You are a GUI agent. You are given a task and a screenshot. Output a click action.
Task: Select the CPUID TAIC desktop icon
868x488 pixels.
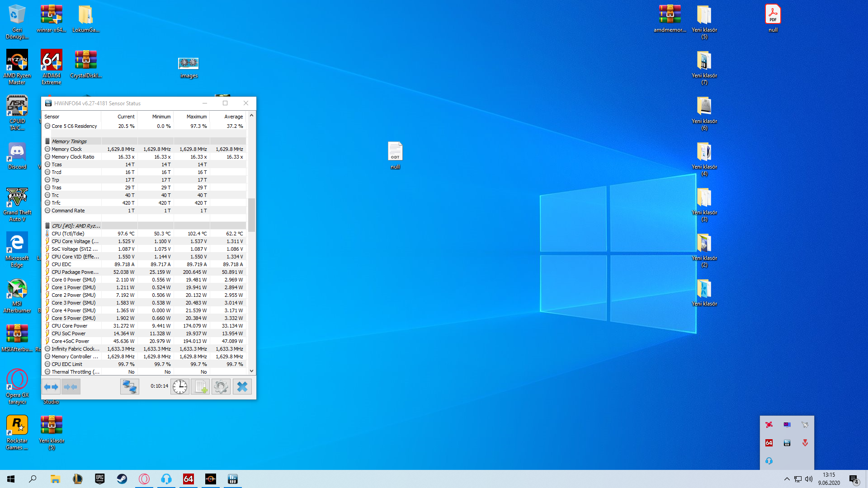point(17,113)
